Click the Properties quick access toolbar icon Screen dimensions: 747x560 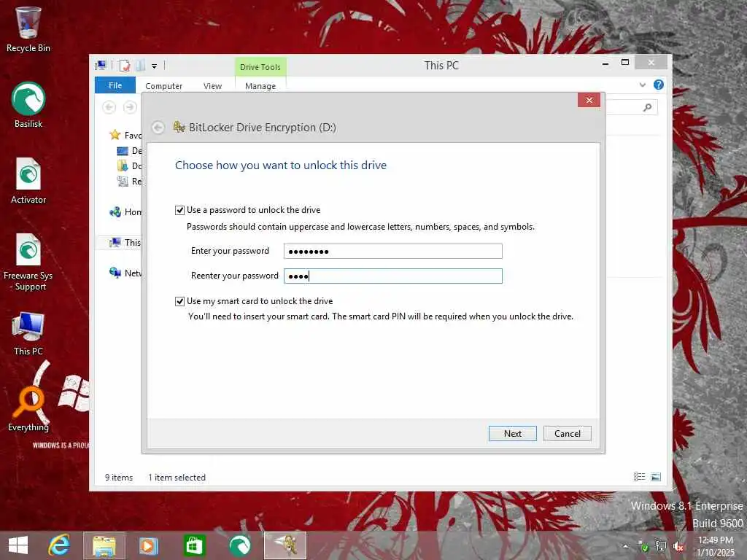tap(124, 66)
